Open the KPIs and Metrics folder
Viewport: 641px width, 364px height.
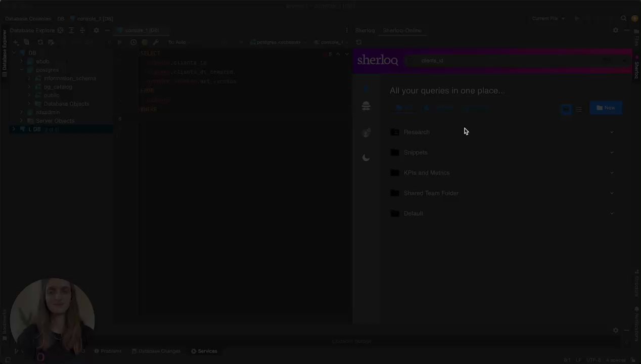pos(427,173)
